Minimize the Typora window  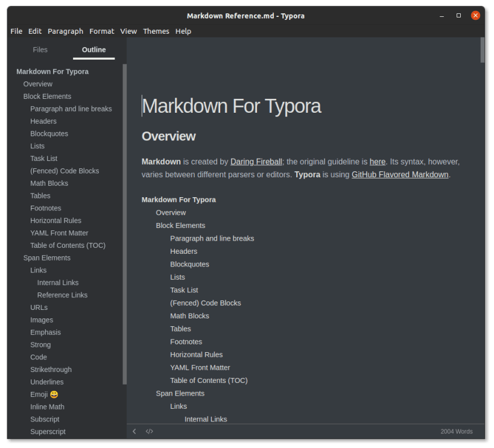(x=442, y=16)
